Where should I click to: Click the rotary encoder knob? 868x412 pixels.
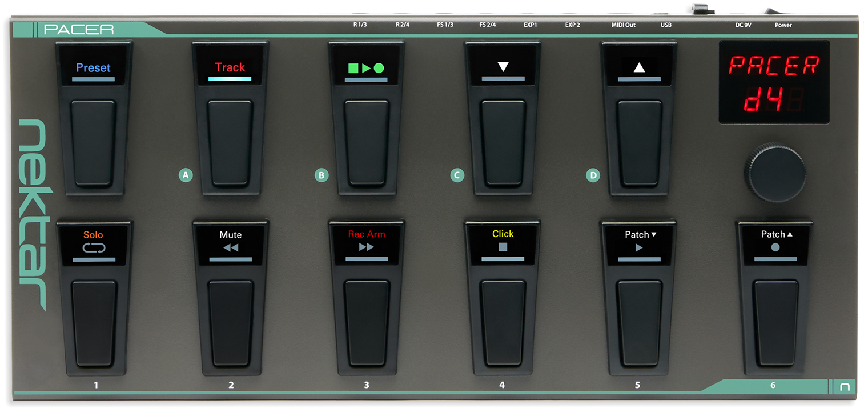[774, 170]
